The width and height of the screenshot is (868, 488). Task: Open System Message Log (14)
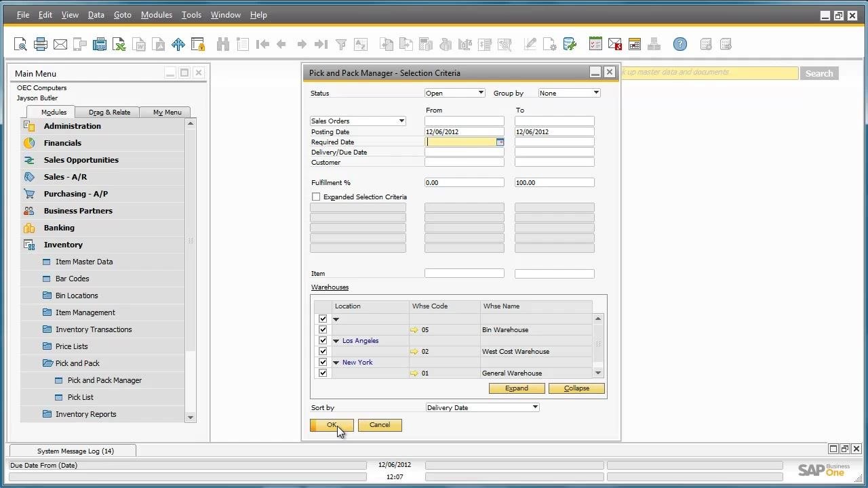73,451
